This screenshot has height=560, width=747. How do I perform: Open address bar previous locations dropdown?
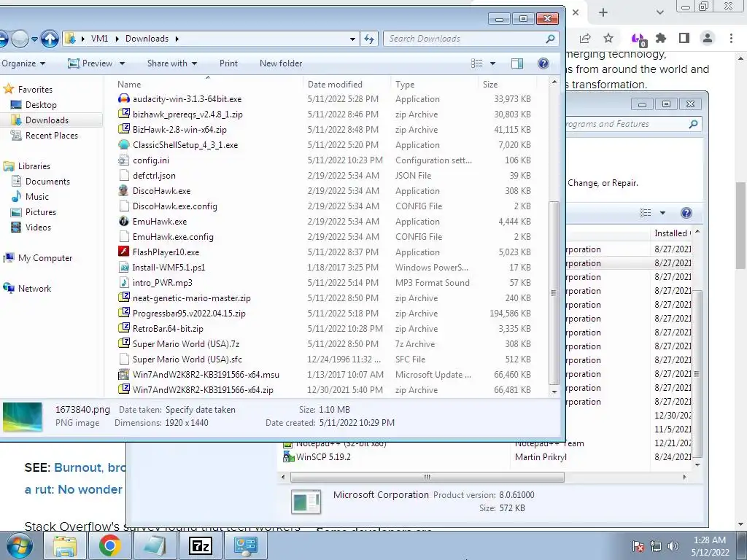[352, 39]
